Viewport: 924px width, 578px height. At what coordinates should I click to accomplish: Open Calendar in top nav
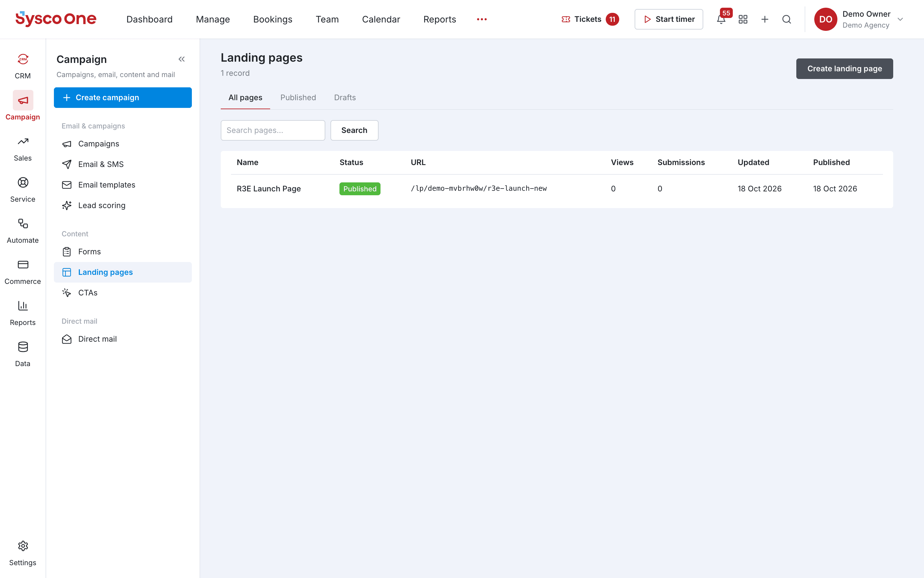pos(381,19)
